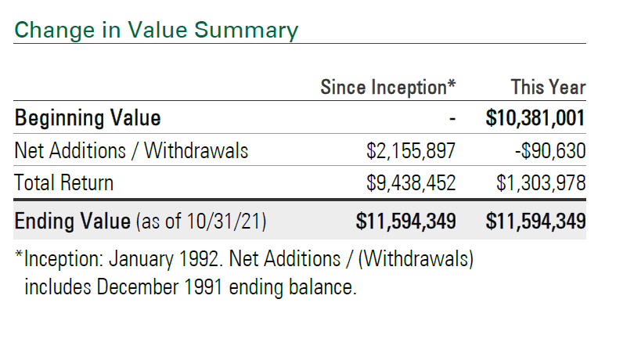Select Total Return this year $1,303,978

(x=541, y=183)
